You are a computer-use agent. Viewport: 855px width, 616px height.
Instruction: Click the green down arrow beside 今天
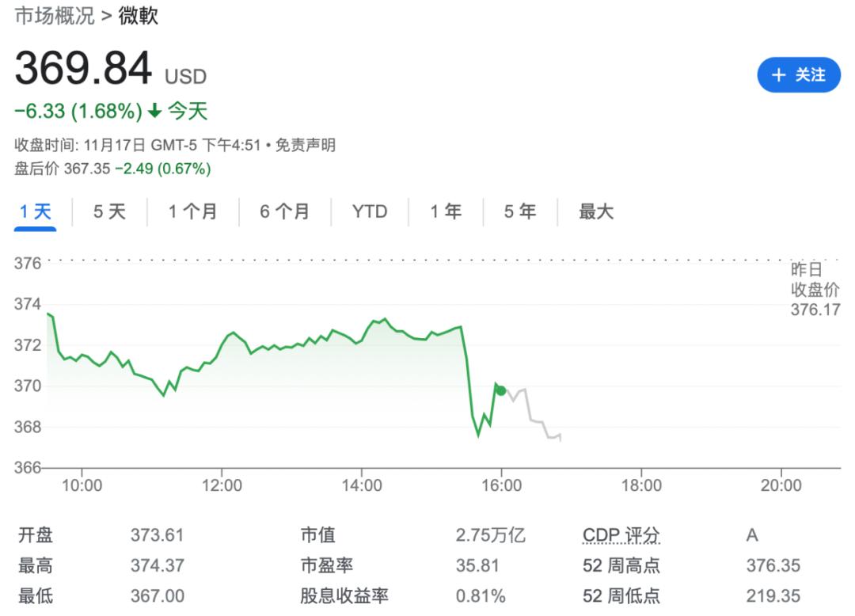[154, 112]
